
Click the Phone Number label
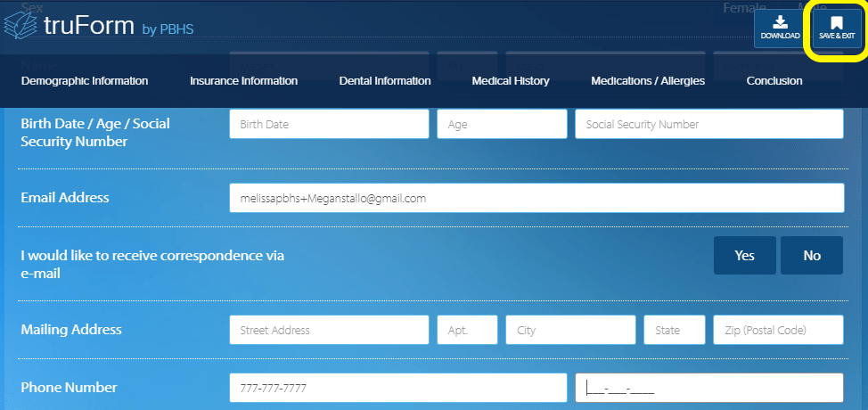click(70, 388)
